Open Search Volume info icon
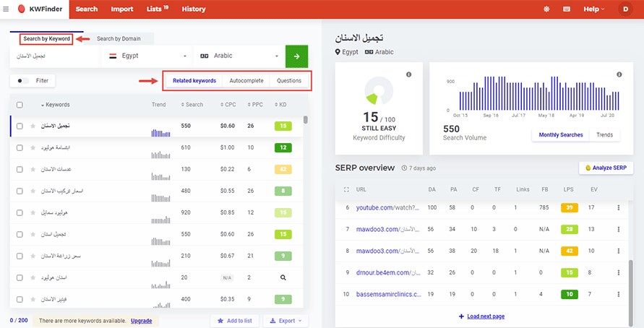 (x=619, y=74)
